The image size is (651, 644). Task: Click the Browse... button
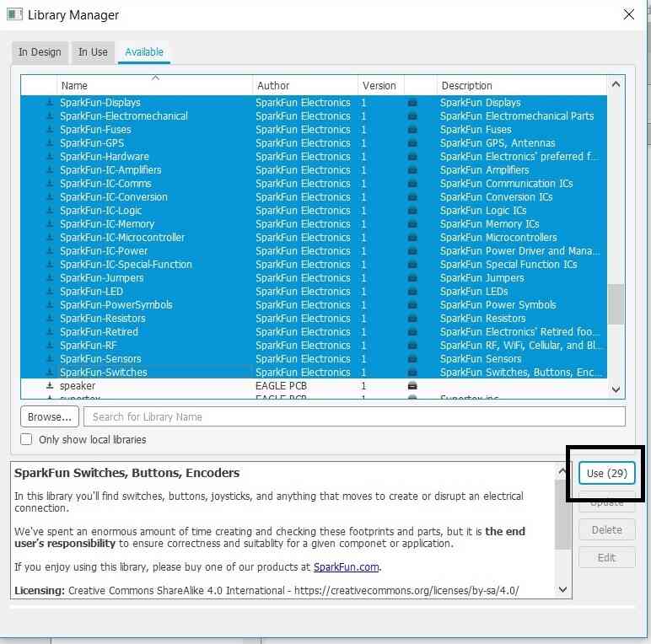click(x=50, y=416)
